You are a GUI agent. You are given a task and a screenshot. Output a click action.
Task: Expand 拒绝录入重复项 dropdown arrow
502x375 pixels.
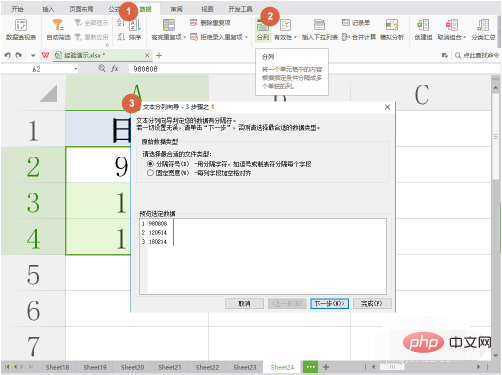coord(246,37)
